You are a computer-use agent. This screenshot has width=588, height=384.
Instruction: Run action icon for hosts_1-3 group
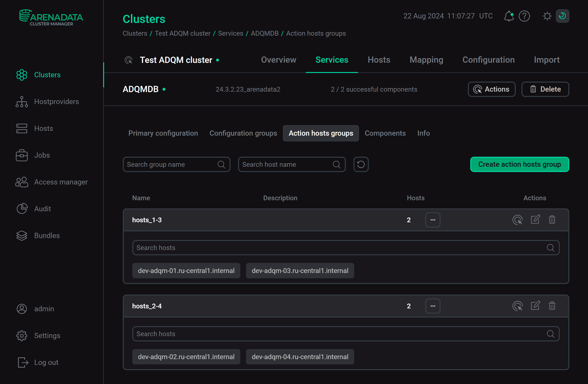pos(518,220)
